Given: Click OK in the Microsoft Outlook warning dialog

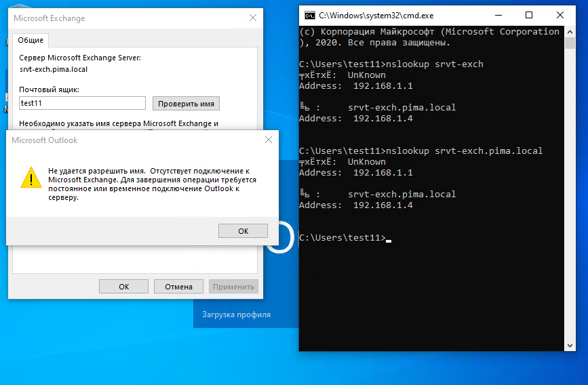Looking at the screenshot, I should (x=243, y=231).
